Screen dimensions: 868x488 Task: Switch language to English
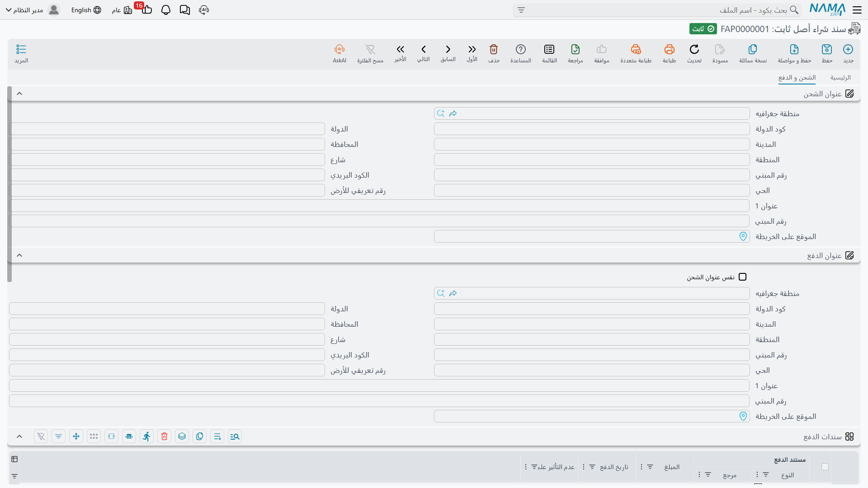coord(86,10)
